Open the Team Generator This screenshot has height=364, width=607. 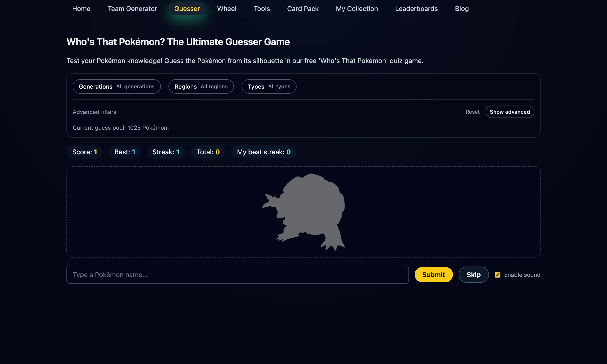(132, 9)
